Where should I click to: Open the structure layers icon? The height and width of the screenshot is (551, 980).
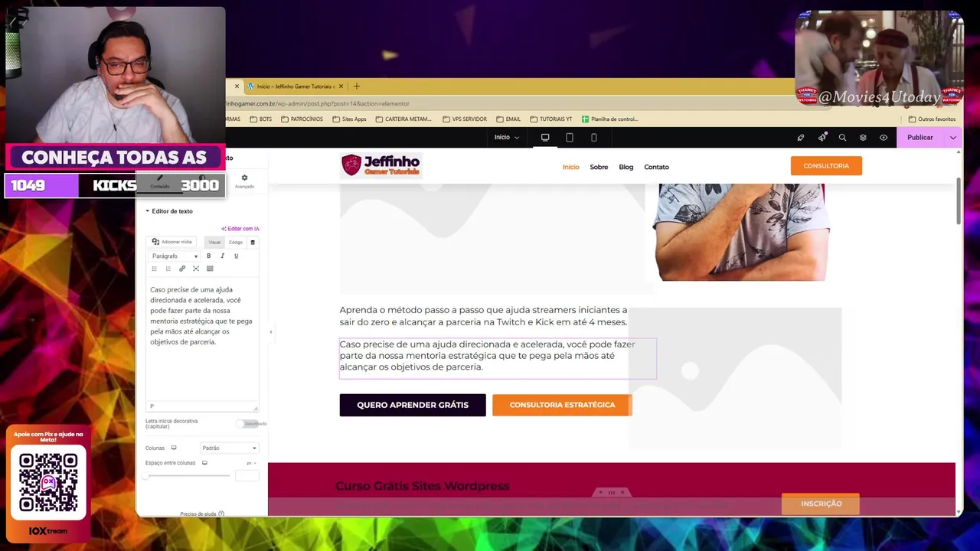pyautogui.click(x=863, y=138)
